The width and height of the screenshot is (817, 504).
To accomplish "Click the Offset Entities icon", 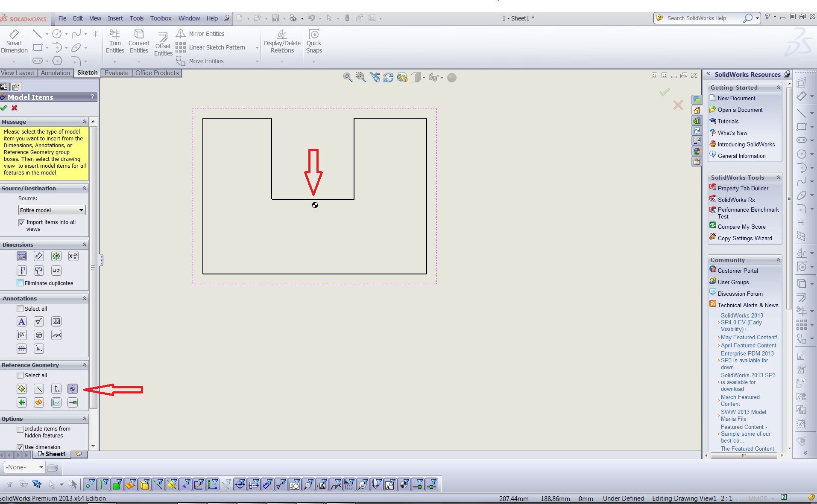I will tap(163, 44).
